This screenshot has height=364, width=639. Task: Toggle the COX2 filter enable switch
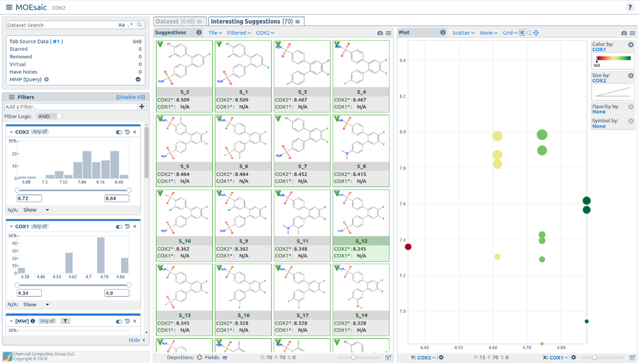[x=119, y=132]
